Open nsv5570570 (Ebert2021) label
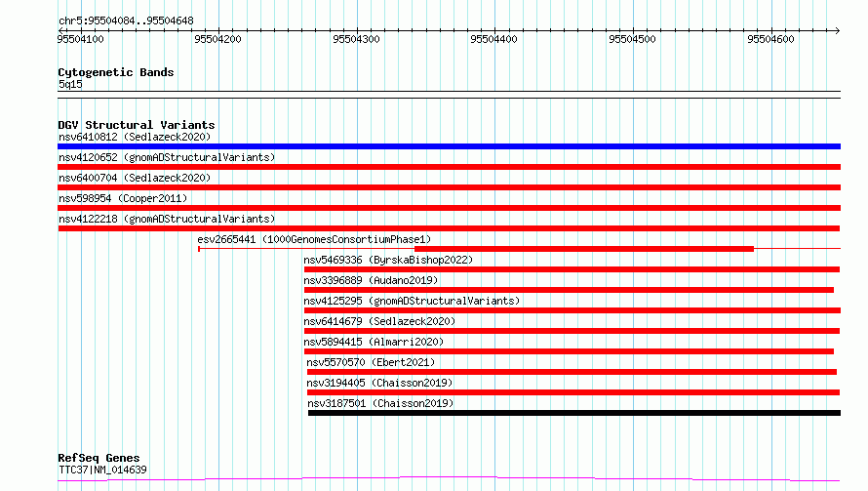 point(371,362)
